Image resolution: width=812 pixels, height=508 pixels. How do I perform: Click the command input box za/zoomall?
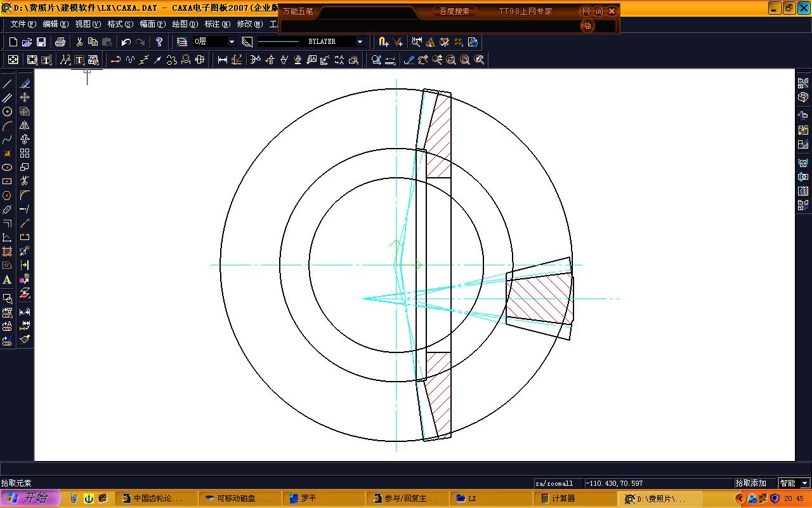coord(558,483)
